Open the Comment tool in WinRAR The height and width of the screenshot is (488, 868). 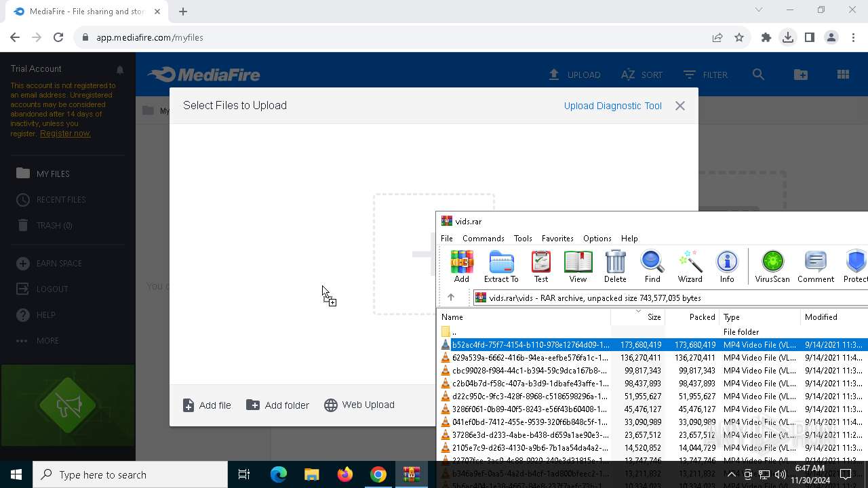click(x=816, y=266)
